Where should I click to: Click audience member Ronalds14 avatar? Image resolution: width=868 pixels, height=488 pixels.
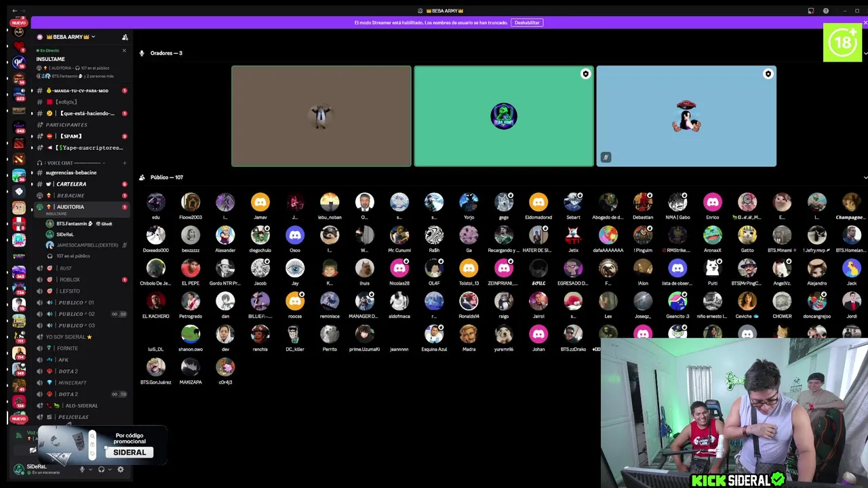click(x=469, y=301)
